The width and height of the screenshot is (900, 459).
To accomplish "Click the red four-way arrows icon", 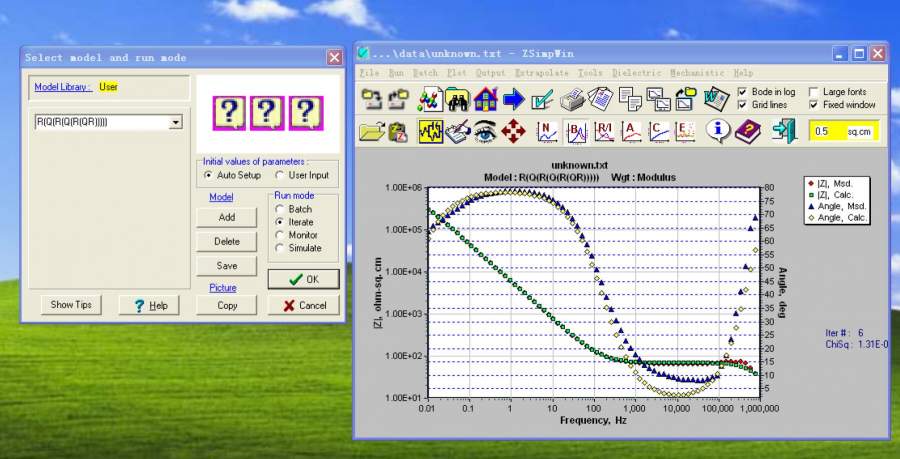I will [x=514, y=131].
